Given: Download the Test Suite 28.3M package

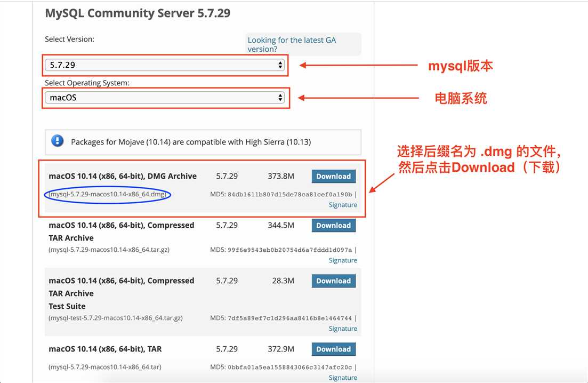Looking at the screenshot, I should tap(333, 281).
